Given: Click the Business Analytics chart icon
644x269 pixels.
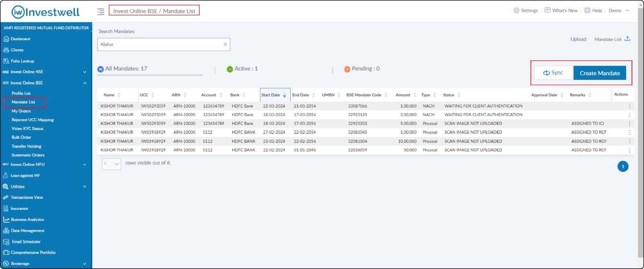Looking at the screenshot, I should 6,219.
